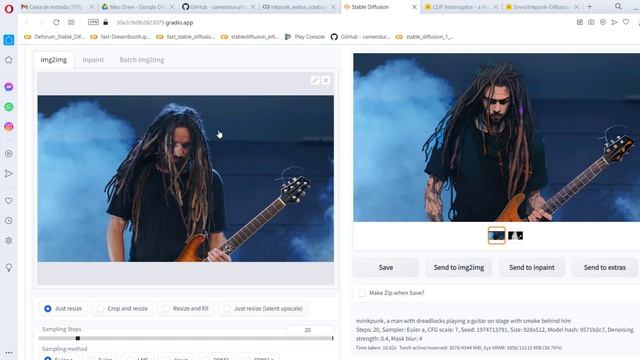Toggle the VPN badge in address bar

(x=93, y=22)
